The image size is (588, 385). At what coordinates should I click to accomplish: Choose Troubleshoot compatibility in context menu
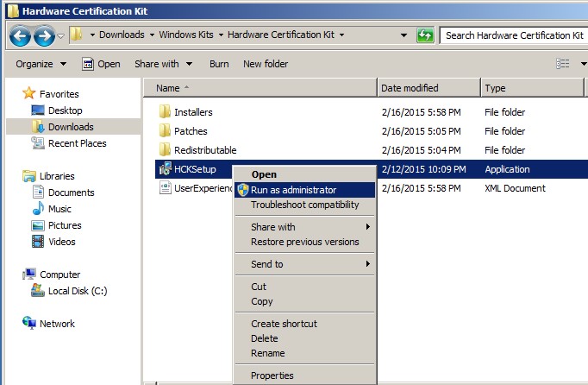(304, 205)
